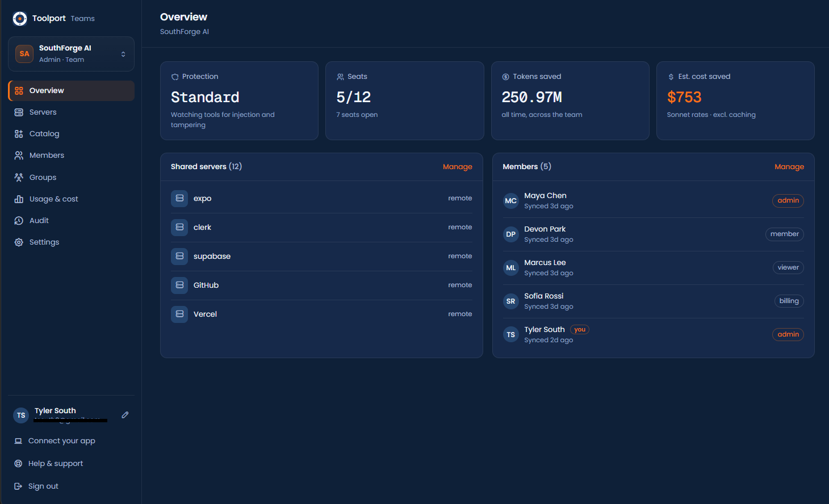This screenshot has height=504, width=829.
Task: Open Groups in the sidebar
Action: tap(71, 178)
